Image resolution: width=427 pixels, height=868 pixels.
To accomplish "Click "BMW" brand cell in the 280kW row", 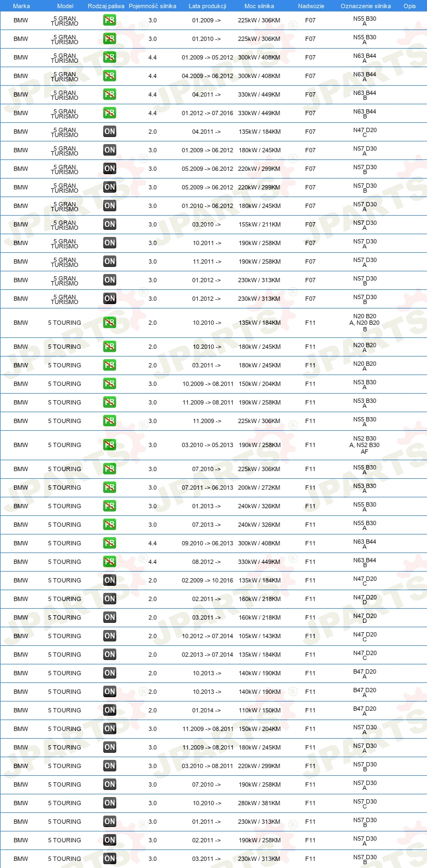I will point(21,803).
